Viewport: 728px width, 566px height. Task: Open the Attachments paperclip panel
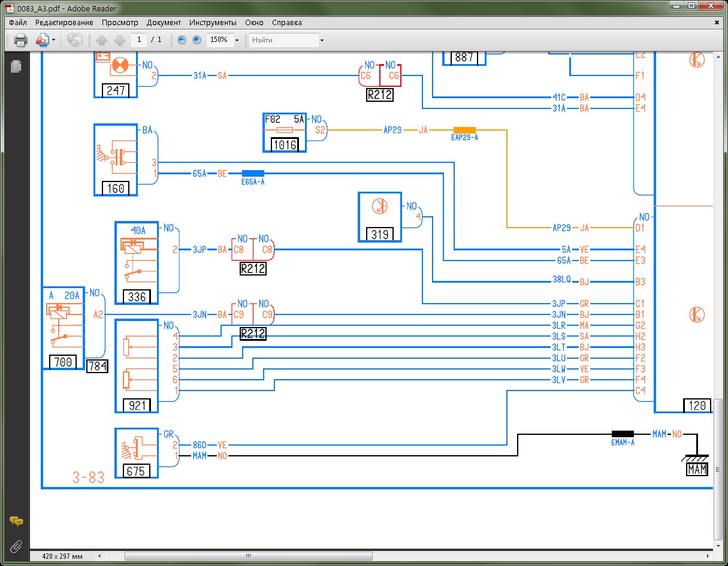coord(16,546)
